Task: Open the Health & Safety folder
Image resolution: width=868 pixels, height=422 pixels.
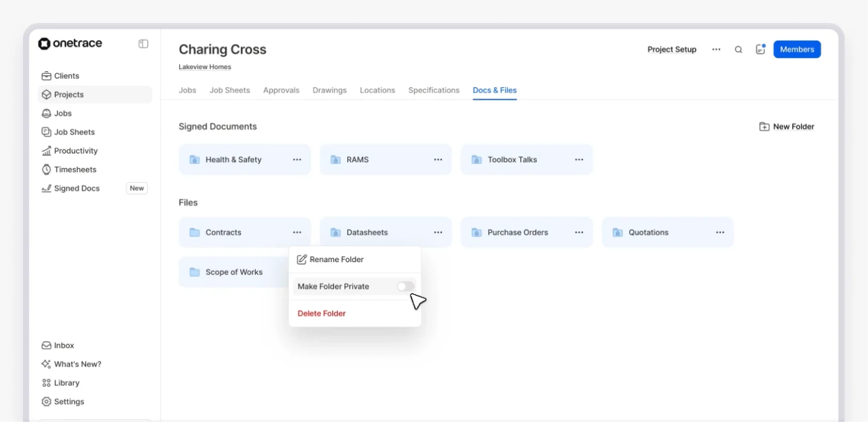Action: pyautogui.click(x=244, y=160)
